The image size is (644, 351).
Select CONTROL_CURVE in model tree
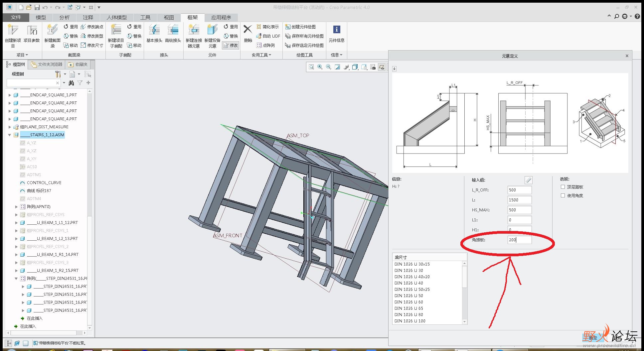44,183
